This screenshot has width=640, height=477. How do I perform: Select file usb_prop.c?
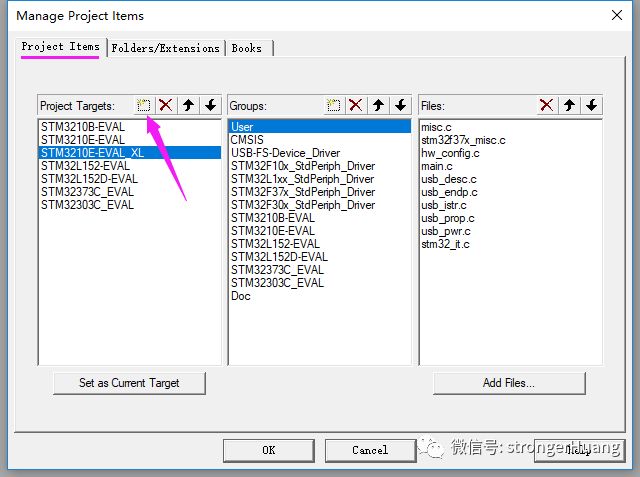coord(511,218)
